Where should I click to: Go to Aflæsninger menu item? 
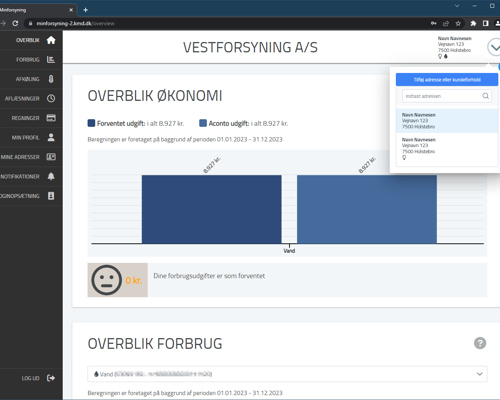(x=22, y=99)
